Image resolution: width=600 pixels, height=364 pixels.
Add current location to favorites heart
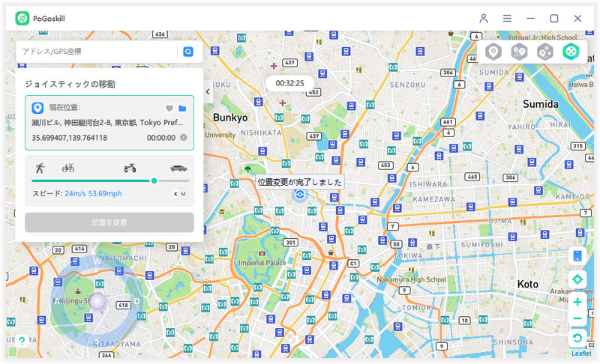tap(169, 108)
